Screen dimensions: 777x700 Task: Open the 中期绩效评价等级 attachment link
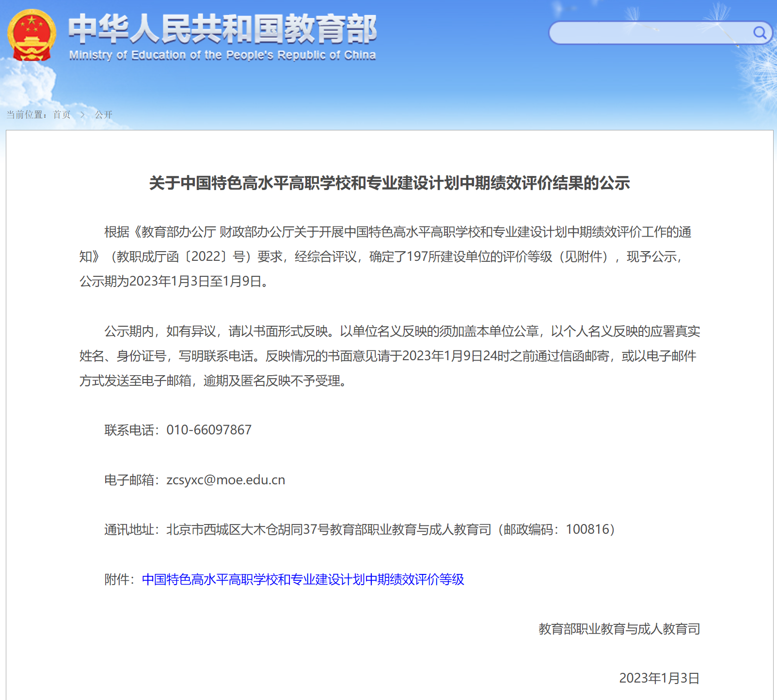pos(303,579)
